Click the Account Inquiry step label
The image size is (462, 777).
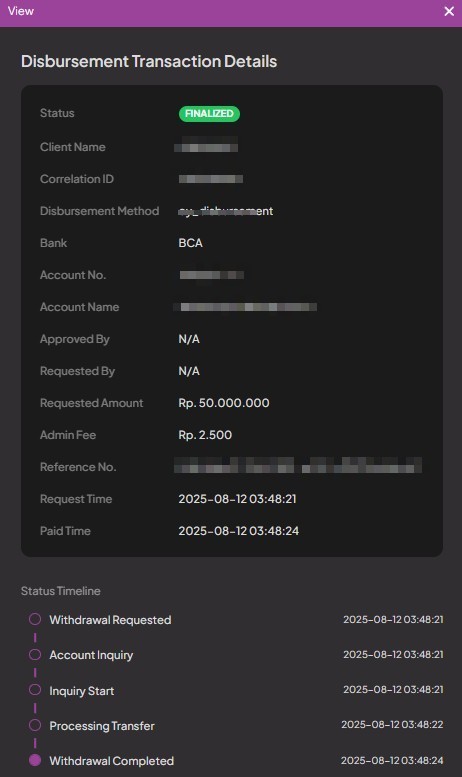(91, 655)
